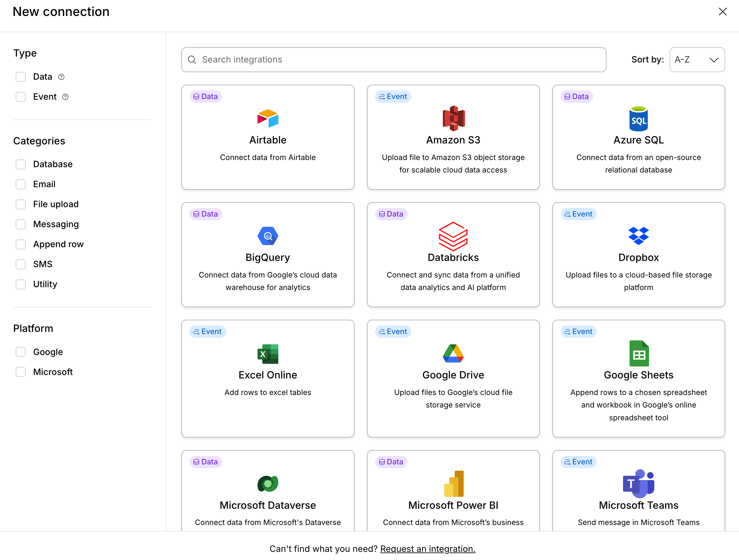This screenshot has height=560, width=739.
Task: Open the Excel Online icon
Action: [x=268, y=354]
